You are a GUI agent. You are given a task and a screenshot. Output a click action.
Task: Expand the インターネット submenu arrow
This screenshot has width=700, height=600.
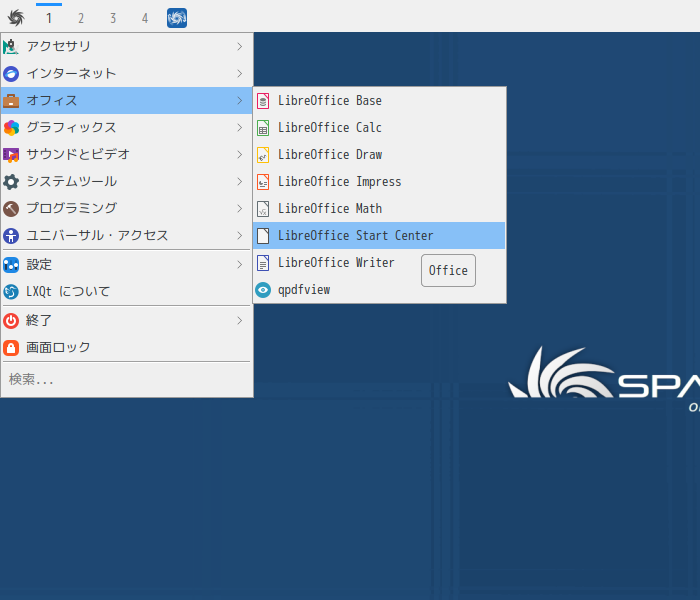pos(240,74)
